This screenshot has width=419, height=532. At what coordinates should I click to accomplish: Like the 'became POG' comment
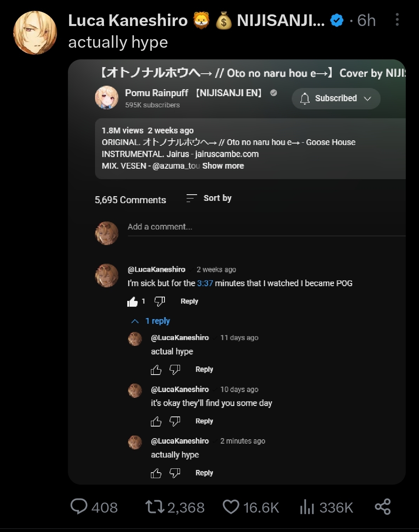click(132, 302)
